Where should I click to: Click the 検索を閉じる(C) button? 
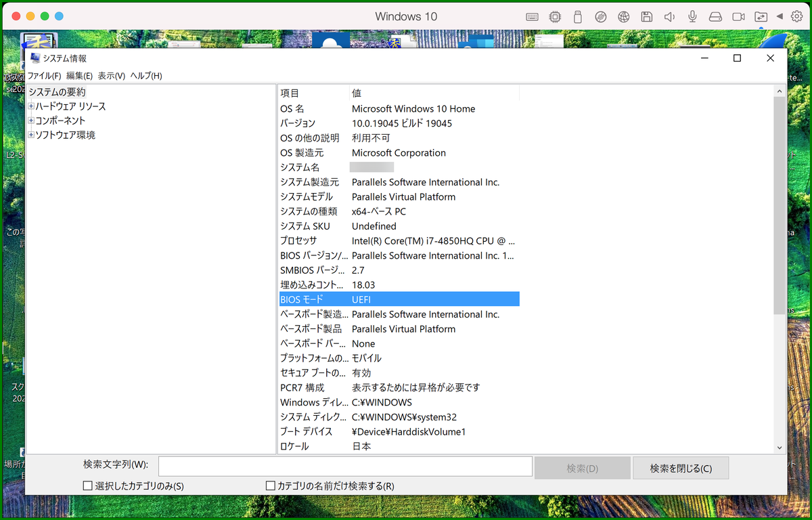[x=681, y=468]
